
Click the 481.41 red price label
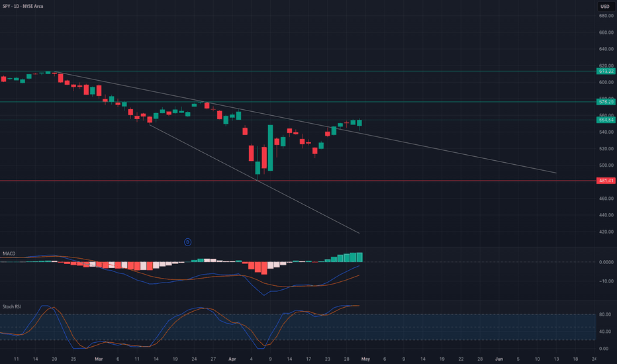[x=606, y=181]
